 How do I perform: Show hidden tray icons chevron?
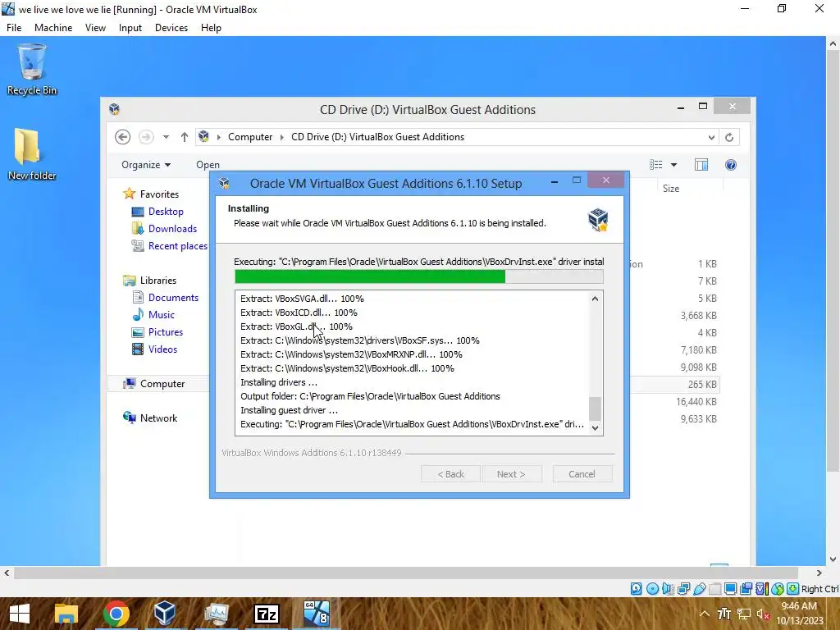[705, 614]
